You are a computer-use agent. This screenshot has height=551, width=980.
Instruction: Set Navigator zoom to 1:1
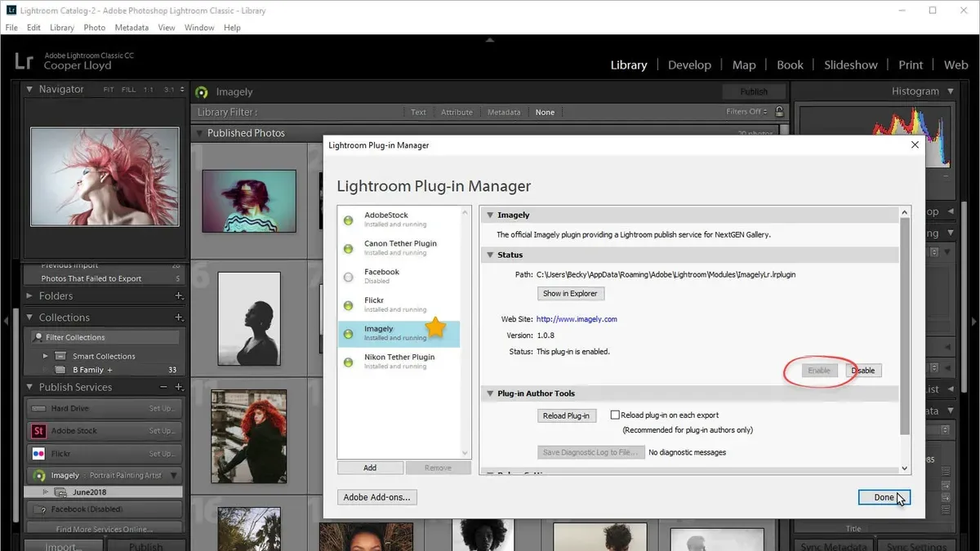149,90
